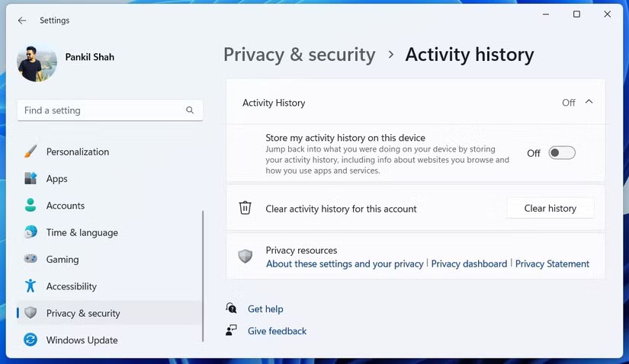
Task: Click the Personalization paintbrush icon
Action: pos(30,152)
